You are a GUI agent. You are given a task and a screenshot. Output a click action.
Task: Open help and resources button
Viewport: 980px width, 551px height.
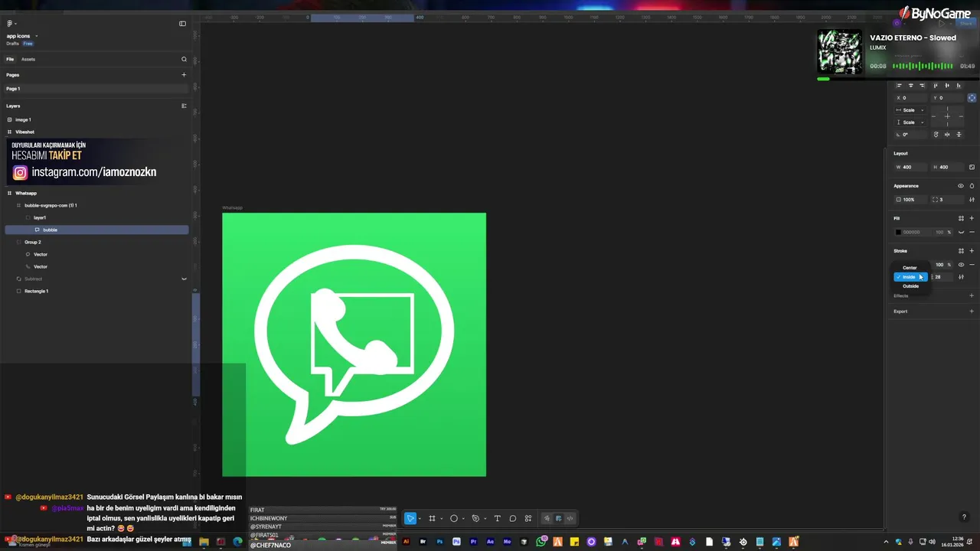(964, 517)
